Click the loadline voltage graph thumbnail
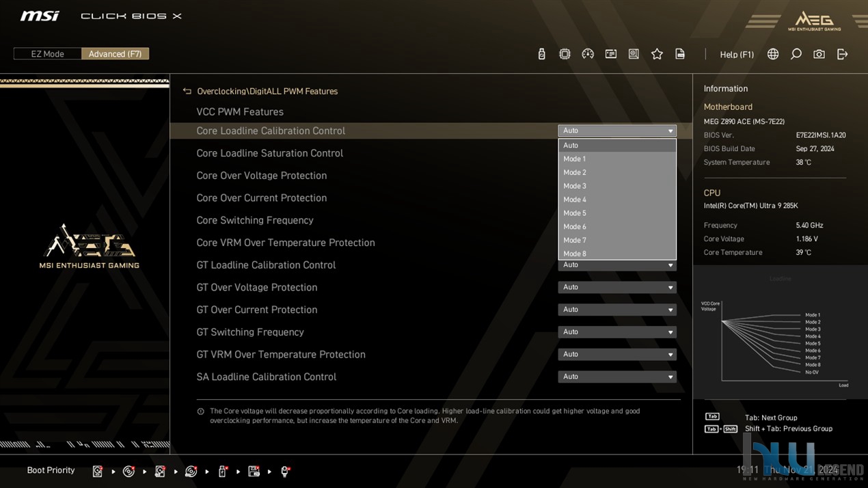This screenshot has height=488, width=868. point(781,334)
